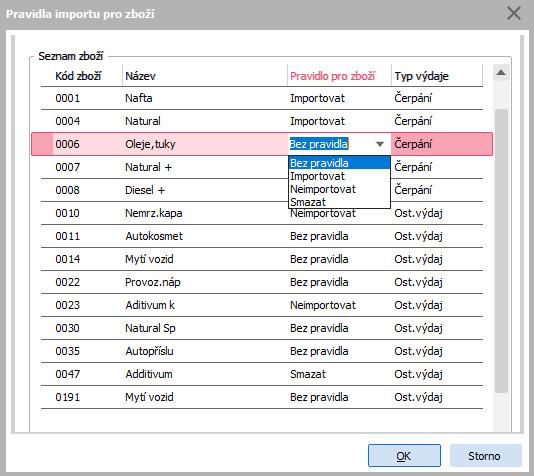
Task: Select Importovat from the dropdown list
Action: (339, 176)
